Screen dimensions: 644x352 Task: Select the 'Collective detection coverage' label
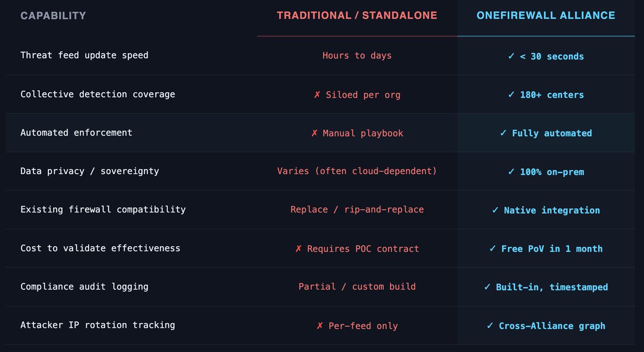98,94
